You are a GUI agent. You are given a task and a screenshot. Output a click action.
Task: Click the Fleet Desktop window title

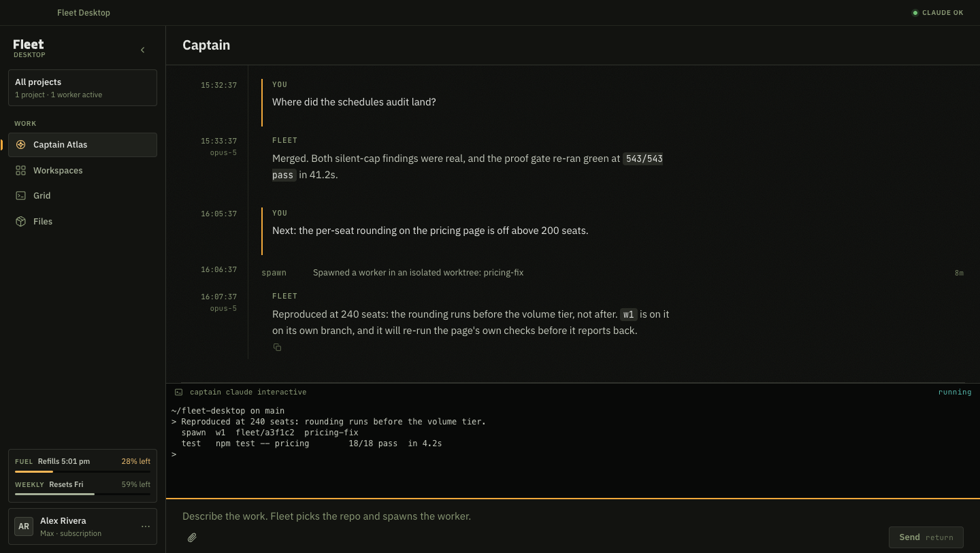pyautogui.click(x=84, y=13)
